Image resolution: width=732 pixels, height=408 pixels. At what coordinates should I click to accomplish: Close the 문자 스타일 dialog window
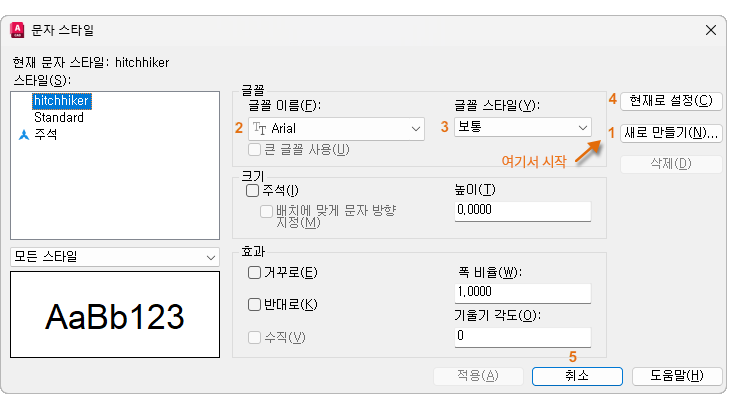(711, 30)
